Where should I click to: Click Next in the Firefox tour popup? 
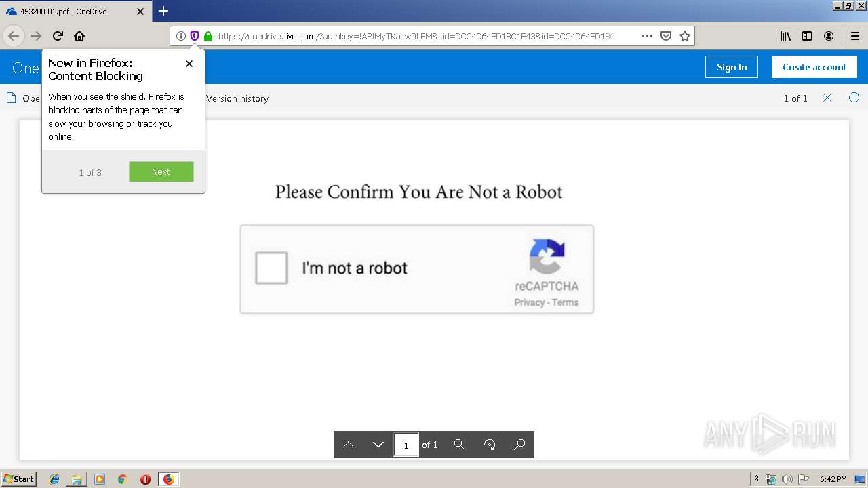[161, 171]
